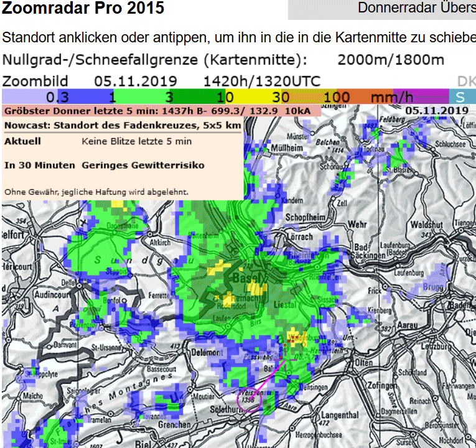
Task: Center the map on Waldshut
Action: [x=426, y=225]
